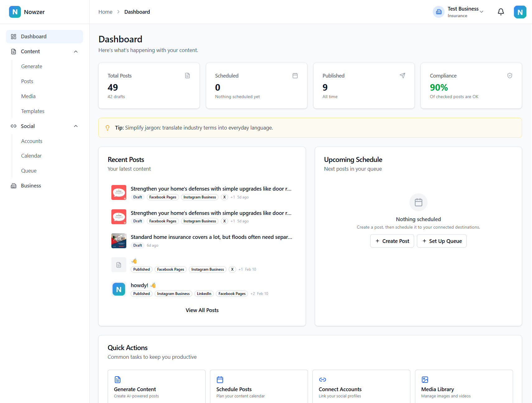Viewport: 532px width, 403px height.
Task: Click the Set Up Queue button
Action: (442, 241)
